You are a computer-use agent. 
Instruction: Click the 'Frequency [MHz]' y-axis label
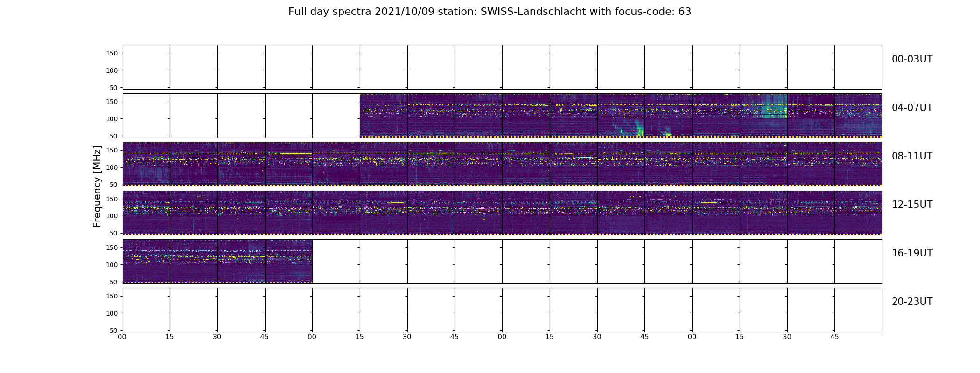(97, 186)
